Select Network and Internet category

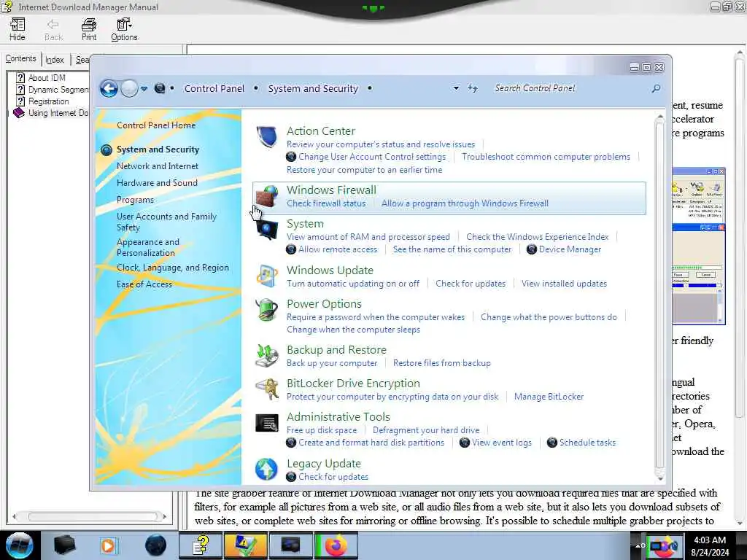(158, 166)
